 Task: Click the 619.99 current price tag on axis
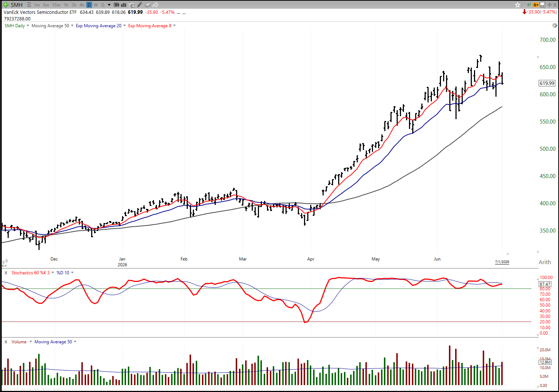pyautogui.click(x=547, y=83)
